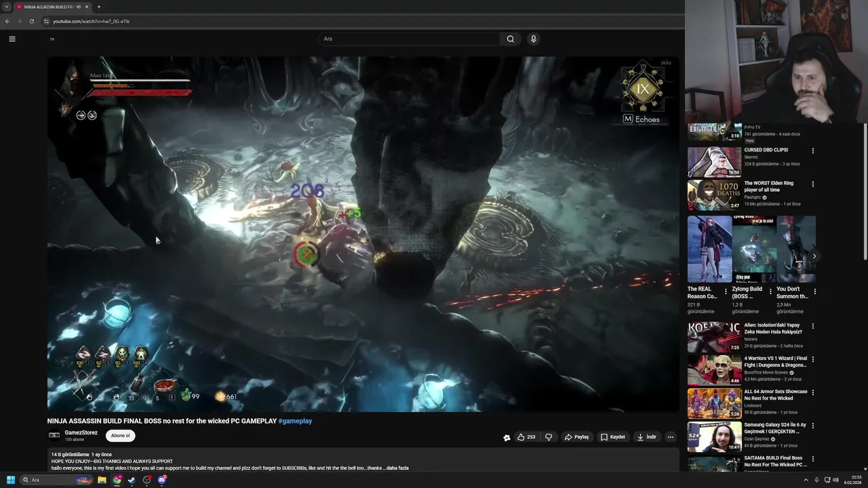This screenshot has width=868, height=488.
Task: Open a new browser tab
Action: click(99, 7)
